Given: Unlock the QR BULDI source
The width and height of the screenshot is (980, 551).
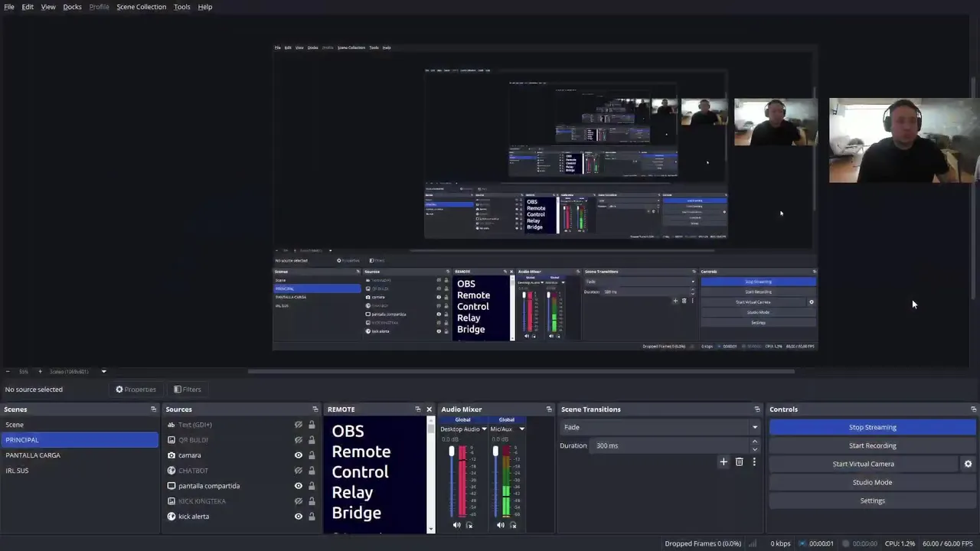Looking at the screenshot, I should coord(312,440).
